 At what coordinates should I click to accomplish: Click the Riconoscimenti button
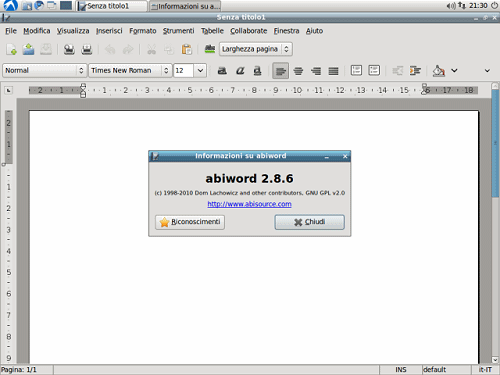190,222
